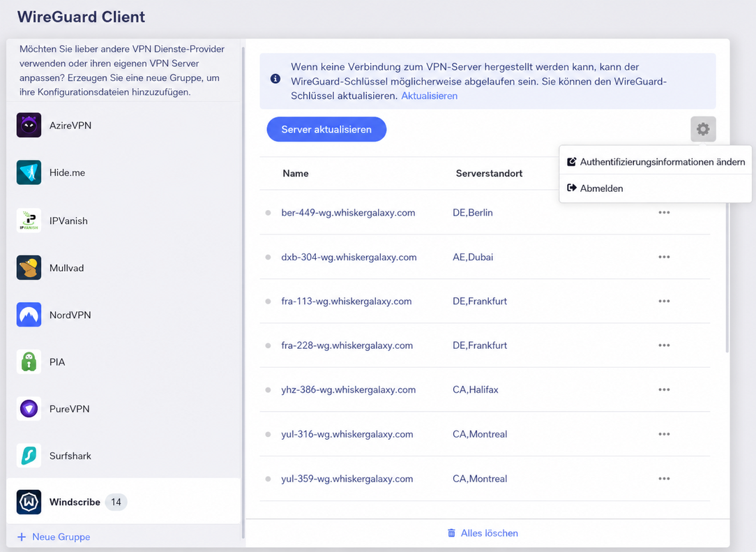Image resolution: width=756 pixels, height=552 pixels.
Task: Select the PIA group label
Action: point(57,362)
